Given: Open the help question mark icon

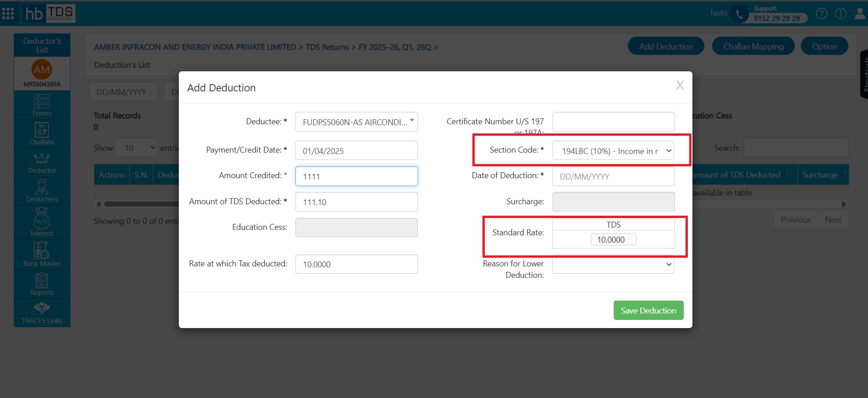Looking at the screenshot, I should click(x=821, y=14).
